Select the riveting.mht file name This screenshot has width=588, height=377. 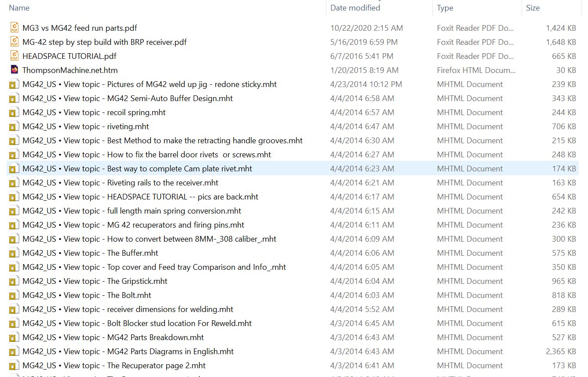coord(86,127)
